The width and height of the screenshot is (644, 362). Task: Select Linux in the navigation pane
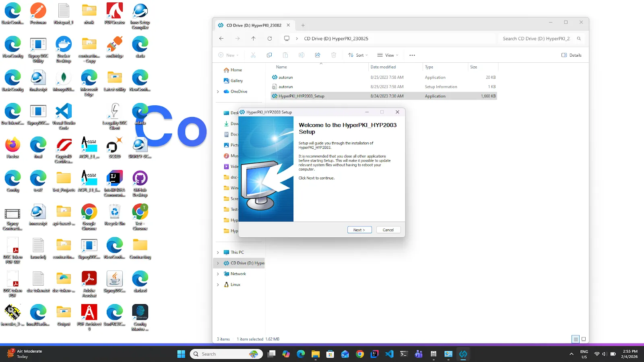tap(235, 285)
